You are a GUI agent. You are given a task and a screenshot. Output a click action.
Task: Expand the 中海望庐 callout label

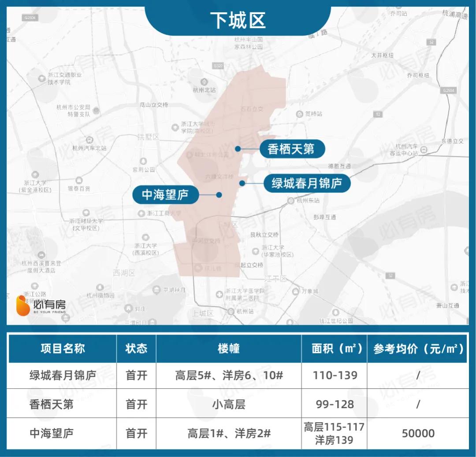(x=166, y=195)
